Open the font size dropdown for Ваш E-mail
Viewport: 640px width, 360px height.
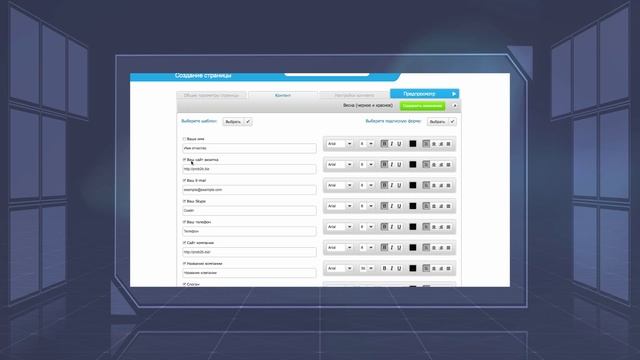367,185
